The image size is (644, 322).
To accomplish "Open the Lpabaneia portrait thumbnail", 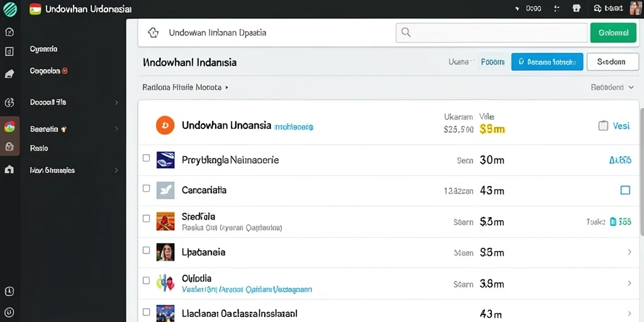I will coord(165,252).
